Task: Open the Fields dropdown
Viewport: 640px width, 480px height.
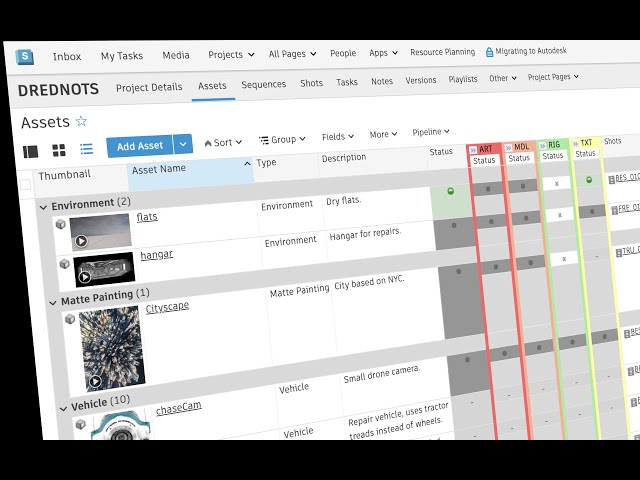Action: [338, 137]
